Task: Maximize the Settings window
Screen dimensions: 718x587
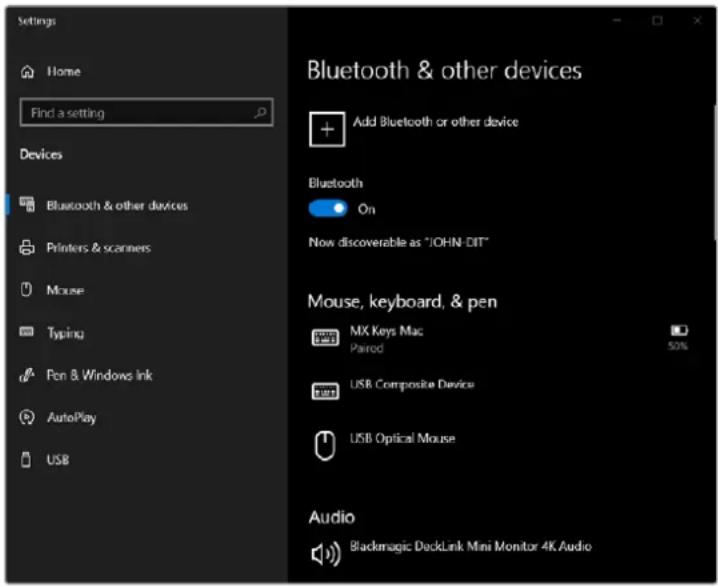Action: tap(658, 21)
